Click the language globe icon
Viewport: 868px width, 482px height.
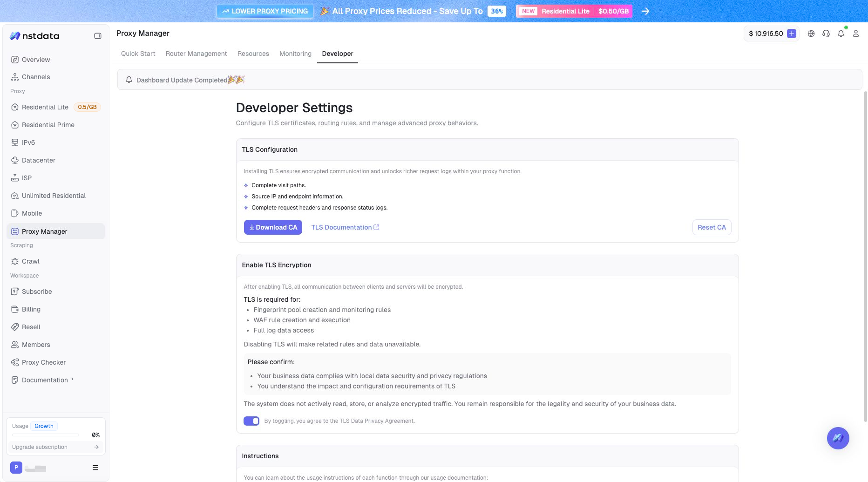coord(811,34)
